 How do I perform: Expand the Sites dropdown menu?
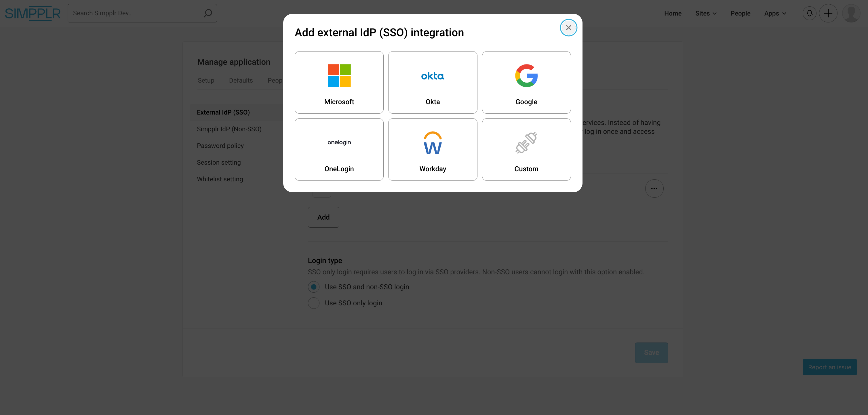[x=706, y=14]
